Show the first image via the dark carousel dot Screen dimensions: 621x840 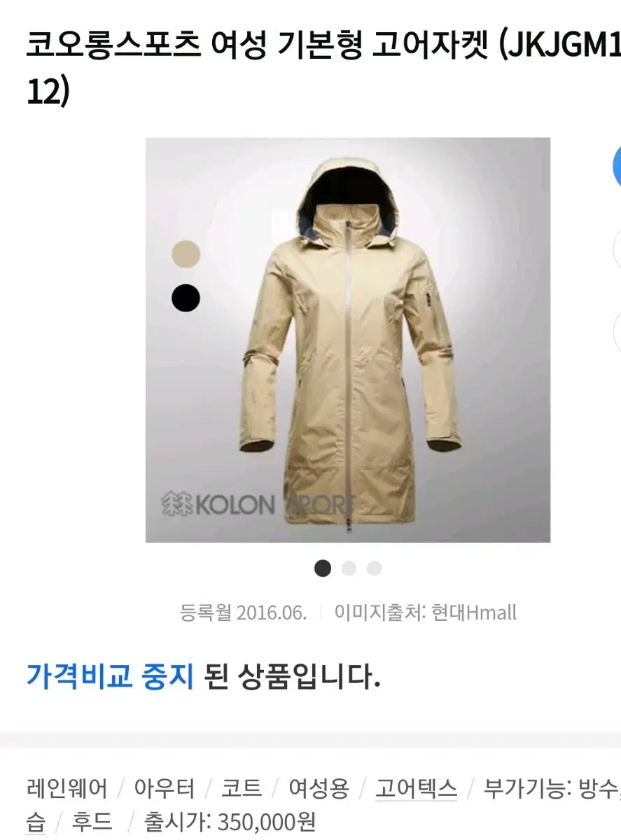[323, 568]
